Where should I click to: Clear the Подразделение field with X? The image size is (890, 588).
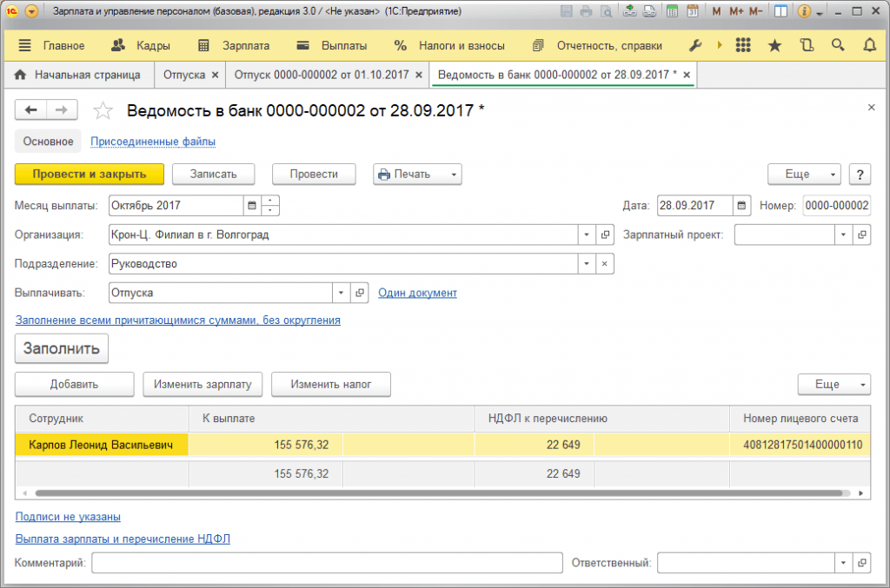pos(605,264)
